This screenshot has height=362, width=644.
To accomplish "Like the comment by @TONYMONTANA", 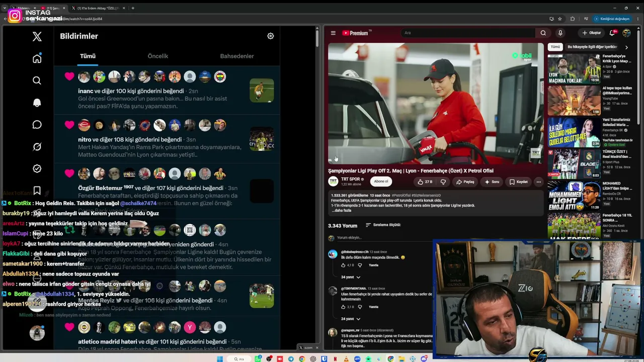I will [x=344, y=307].
